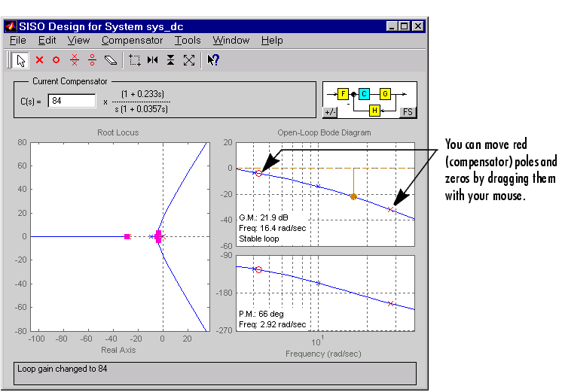This screenshot has height=392, width=565.
Task: Click the yellow F prefilter block
Action: (x=344, y=94)
